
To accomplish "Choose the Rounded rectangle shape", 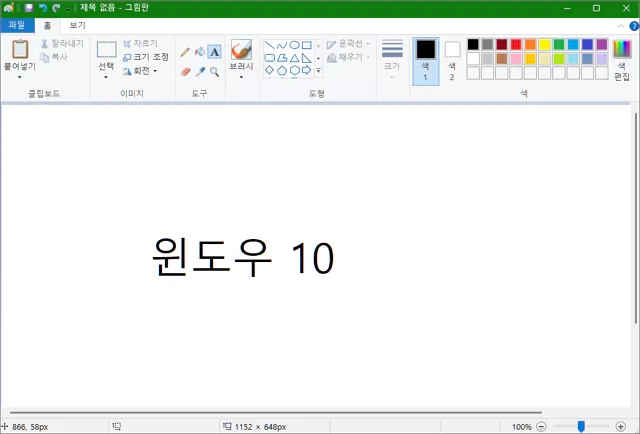I will point(269,58).
